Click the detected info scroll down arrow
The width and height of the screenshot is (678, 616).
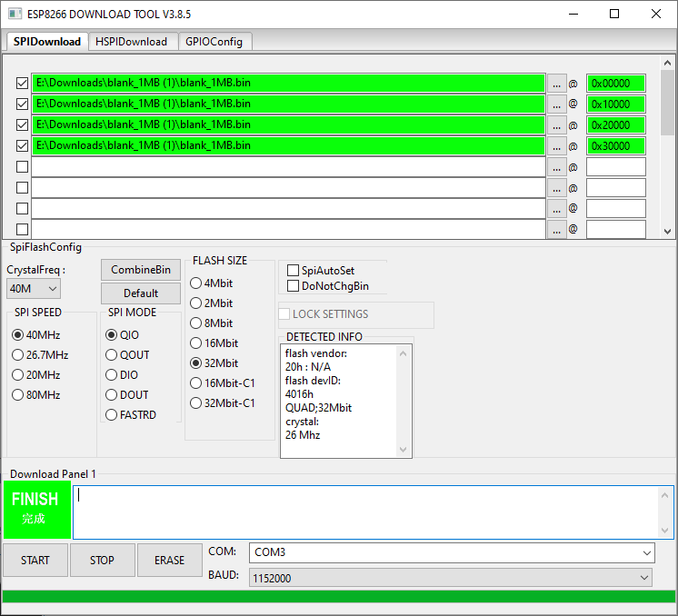click(403, 450)
